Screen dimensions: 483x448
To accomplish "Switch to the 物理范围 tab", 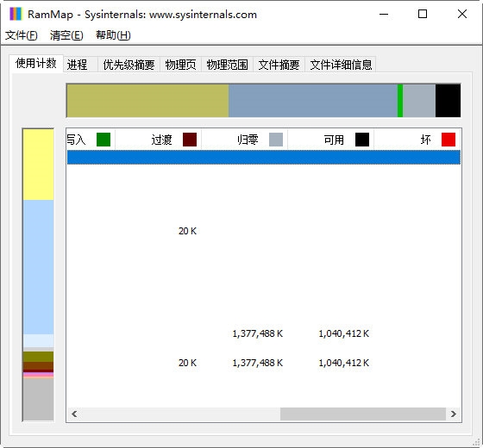I will (x=227, y=65).
